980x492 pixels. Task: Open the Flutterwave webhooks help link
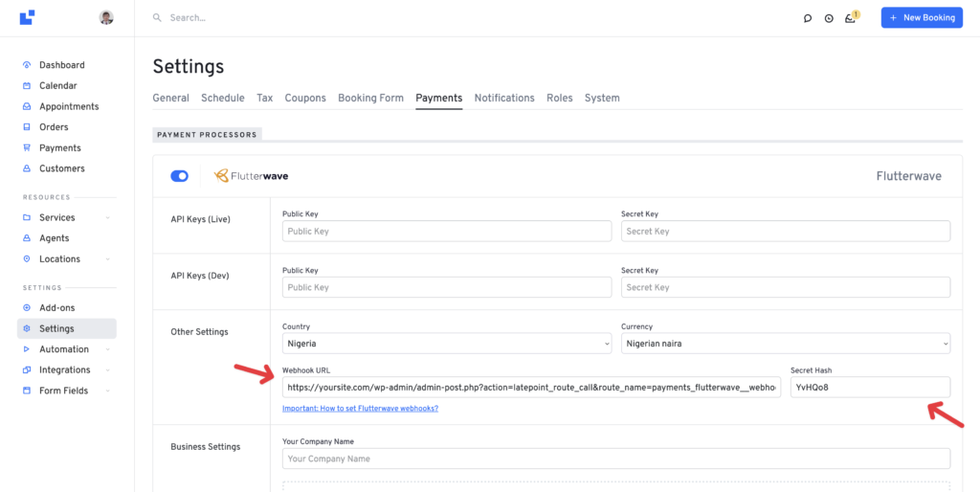(x=360, y=409)
